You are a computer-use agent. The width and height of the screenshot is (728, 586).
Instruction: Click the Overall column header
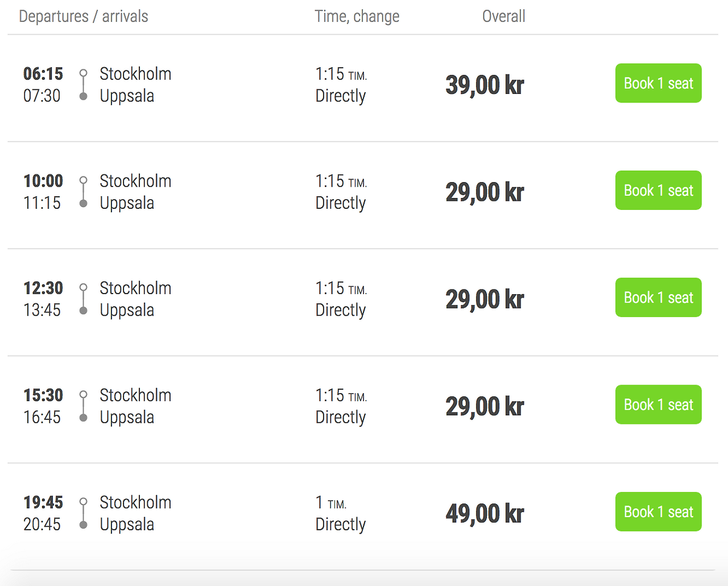503,16
